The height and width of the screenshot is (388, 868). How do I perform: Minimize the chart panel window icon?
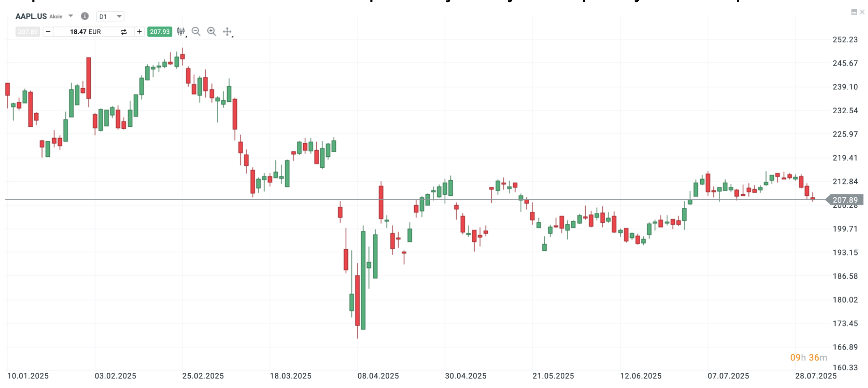click(854, 12)
